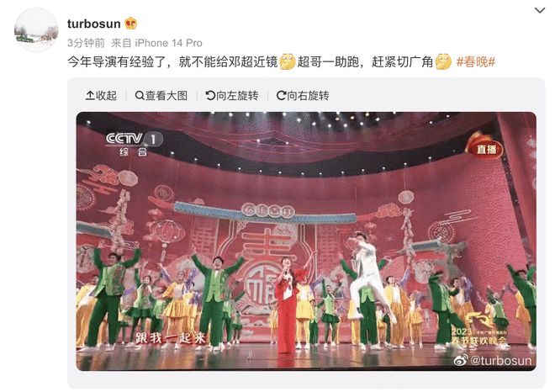
Task: Open the 3分钟前 timestamp link
Action: pyautogui.click(x=86, y=43)
